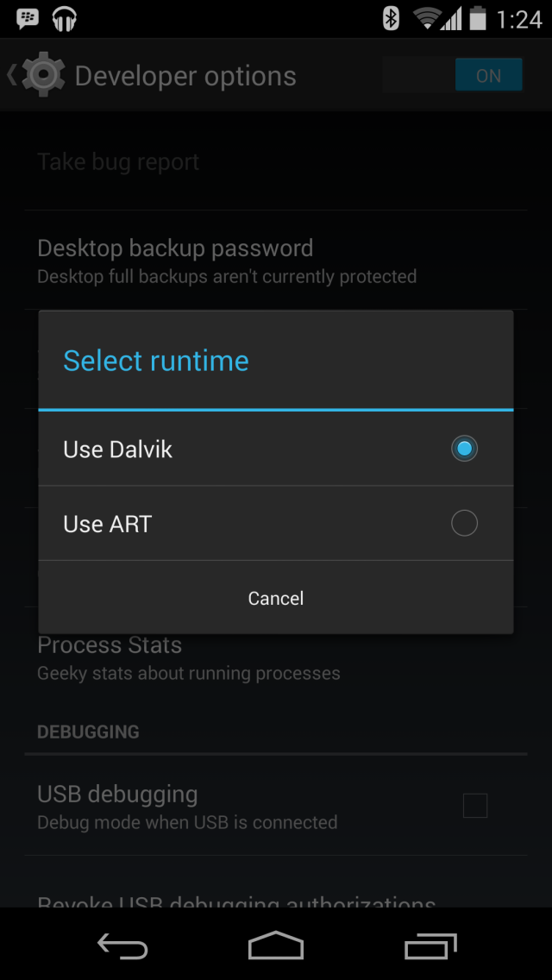Tap the battery status icon
Image resolution: width=552 pixels, height=980 pixels.
[x=479, y=18]
